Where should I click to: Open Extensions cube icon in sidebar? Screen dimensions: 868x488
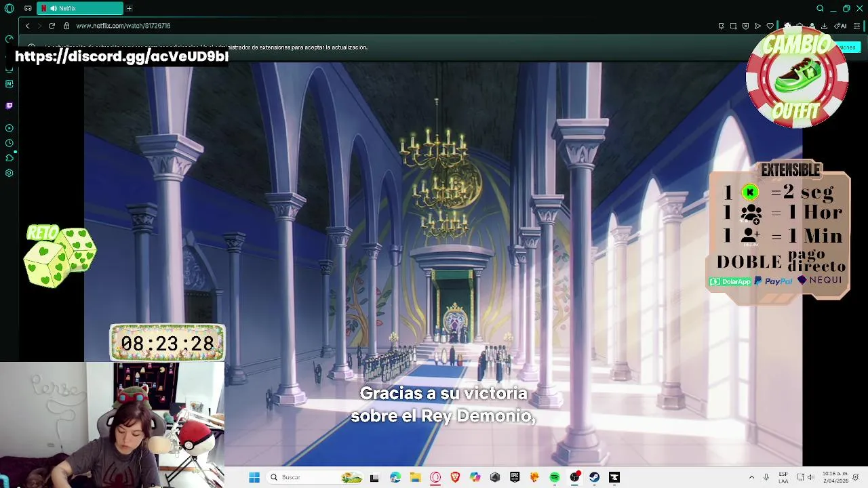tap(9, 158)
